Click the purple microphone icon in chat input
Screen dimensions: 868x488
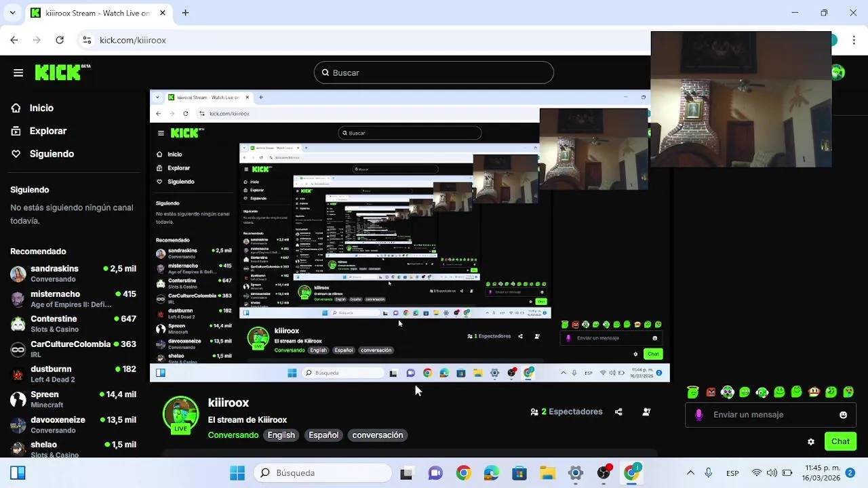tap(698, 415)
